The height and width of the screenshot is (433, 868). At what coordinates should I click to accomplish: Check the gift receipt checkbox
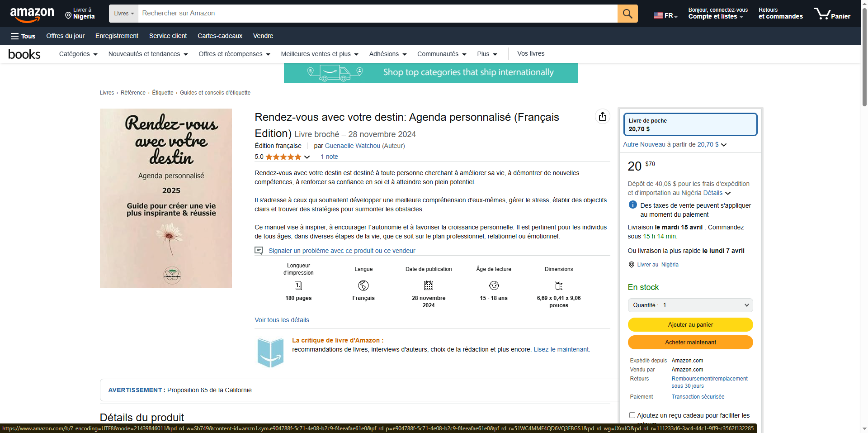[632, 415]
